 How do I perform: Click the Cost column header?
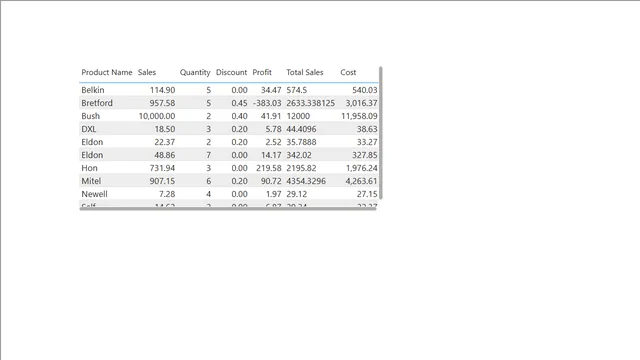(348, 72)
